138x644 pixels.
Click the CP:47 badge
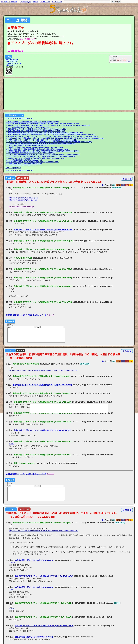click(x=21, y=351)
